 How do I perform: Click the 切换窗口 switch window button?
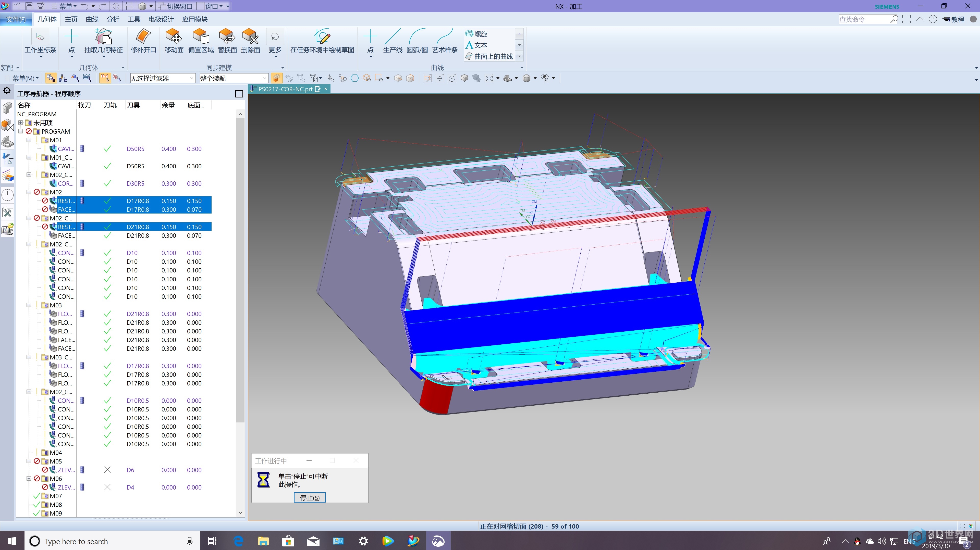(176, 6)
